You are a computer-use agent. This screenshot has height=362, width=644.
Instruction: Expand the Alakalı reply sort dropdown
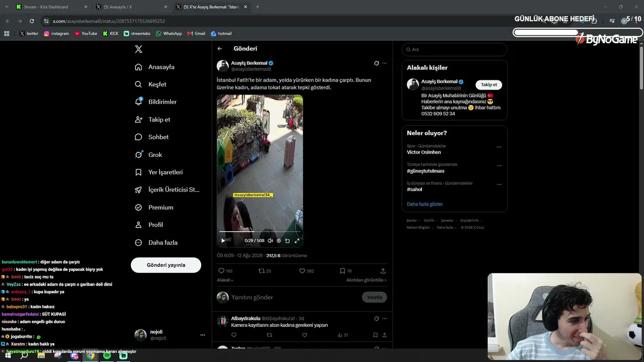pyautogui.click(x=225, y=280)
